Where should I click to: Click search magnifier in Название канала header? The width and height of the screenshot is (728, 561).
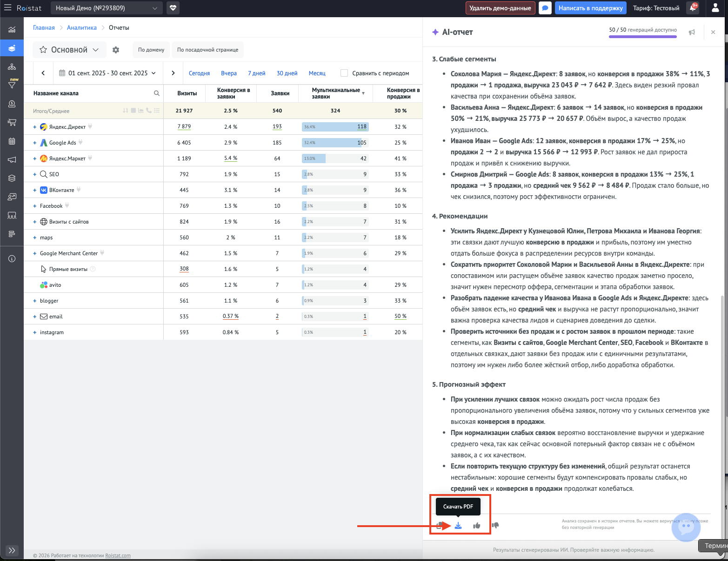157,93
